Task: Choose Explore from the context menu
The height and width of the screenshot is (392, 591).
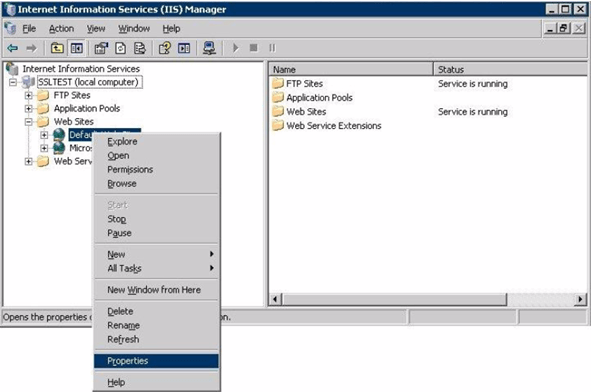Action: point(156,142)
